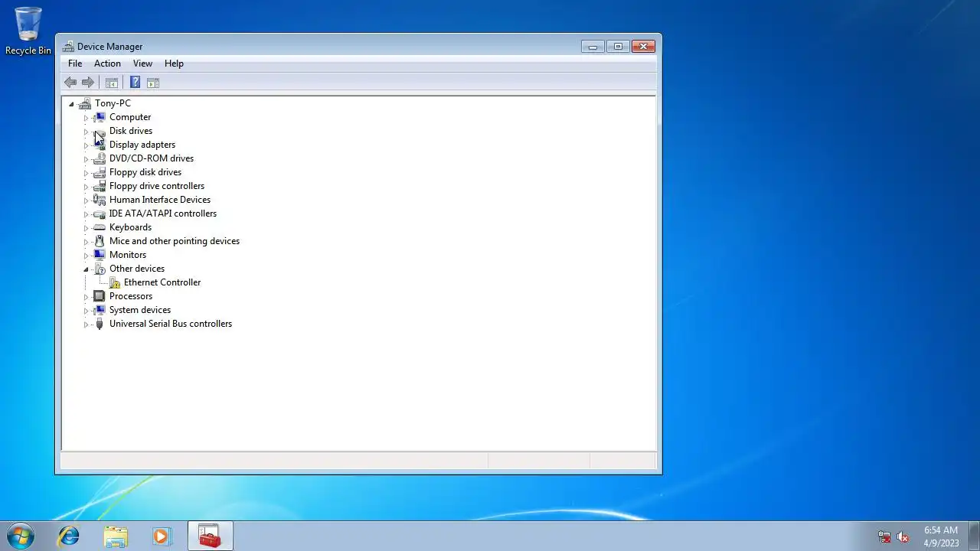Click the IDE ATA/ATAPI controllers icon
This screenshot has width=980, height=551.
100,214
